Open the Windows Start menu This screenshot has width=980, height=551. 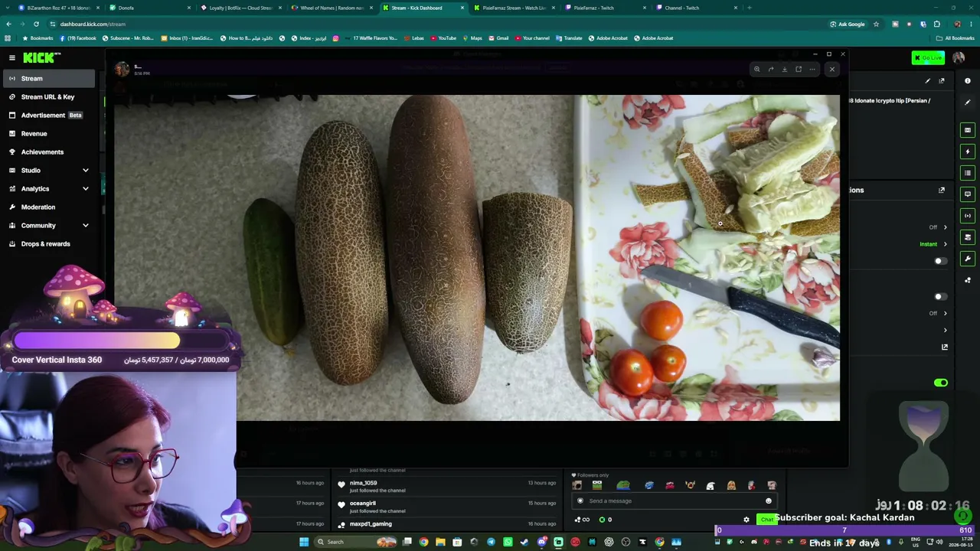pyautogui.click(x=304, y=543)
